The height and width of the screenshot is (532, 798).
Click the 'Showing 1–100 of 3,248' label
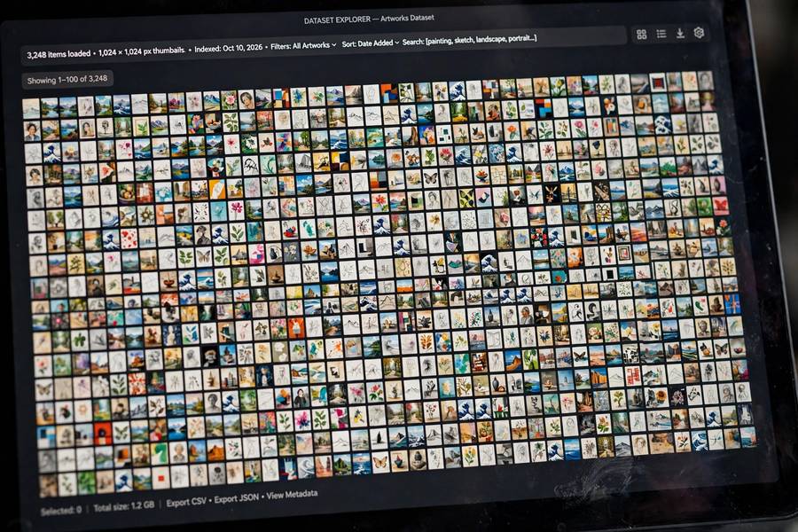[67, 80]
